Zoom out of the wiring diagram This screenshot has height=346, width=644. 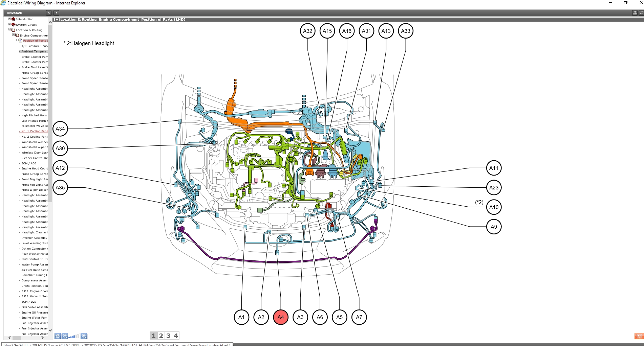coord(65,336)
